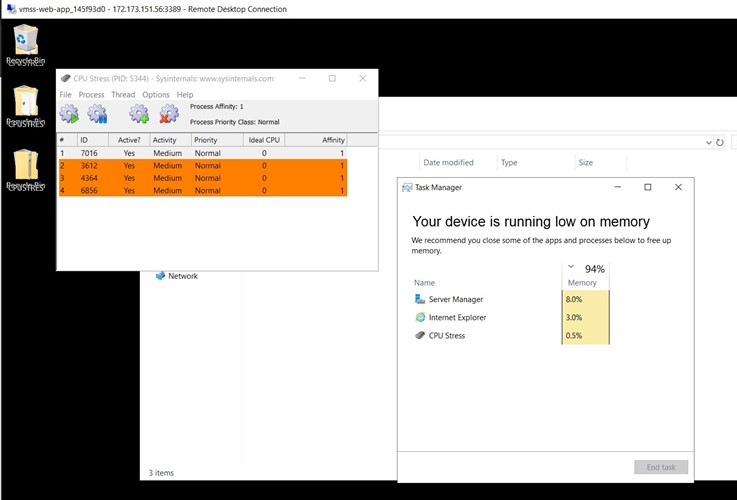Click the Process Affinity: 1 label

click(217, 107)
